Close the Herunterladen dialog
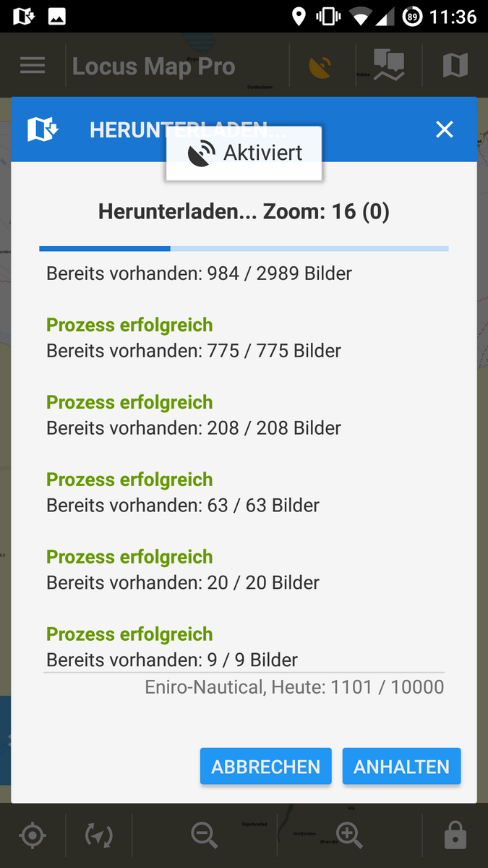This screenshot has height=868, width=488. [444, 129]
